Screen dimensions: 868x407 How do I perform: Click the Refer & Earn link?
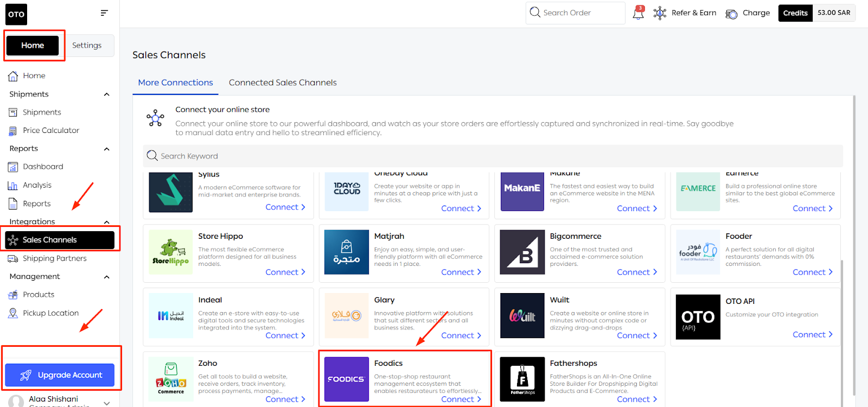[x=694, y=13]
